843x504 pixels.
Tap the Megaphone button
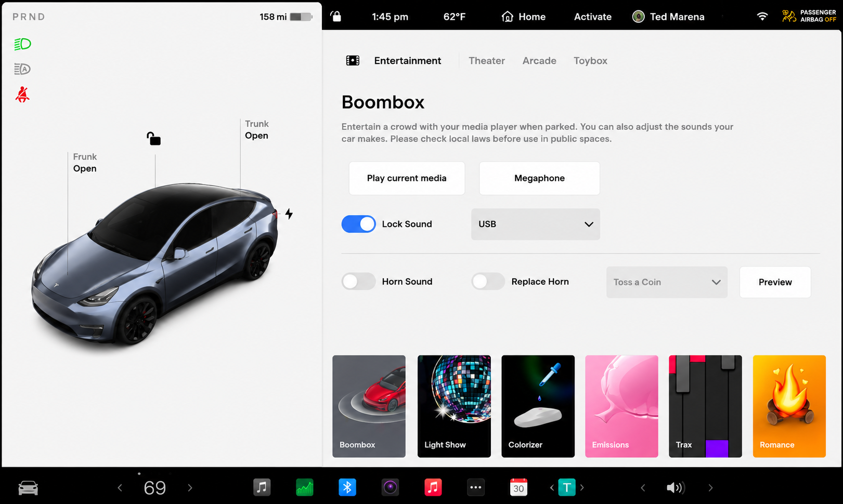[x=539, y=178]
